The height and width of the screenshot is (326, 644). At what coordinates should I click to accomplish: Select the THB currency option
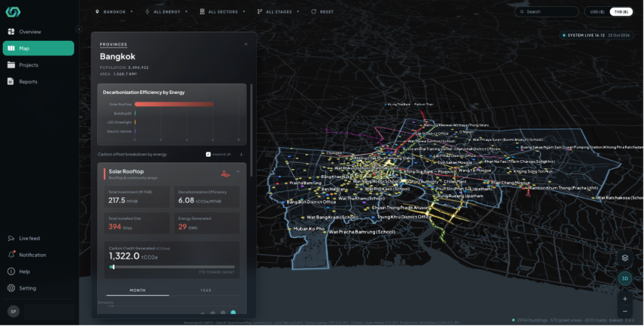tap(621, 12)
